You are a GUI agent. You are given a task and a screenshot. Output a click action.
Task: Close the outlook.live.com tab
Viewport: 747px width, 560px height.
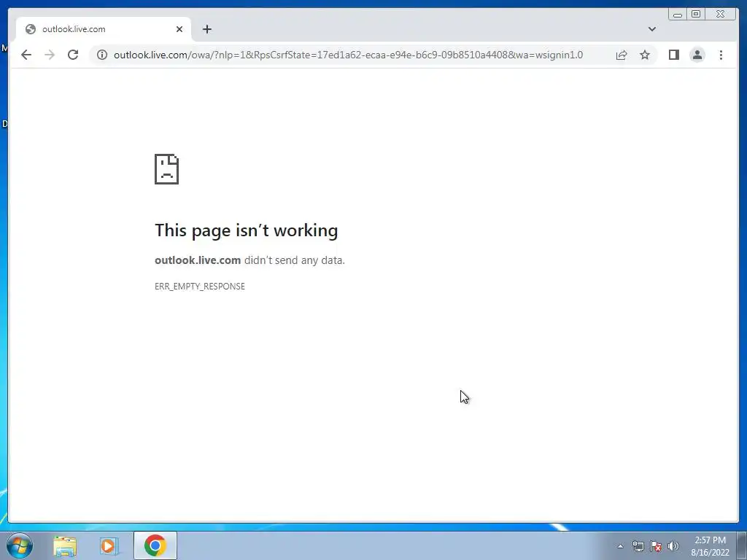(x=179, y=29)
